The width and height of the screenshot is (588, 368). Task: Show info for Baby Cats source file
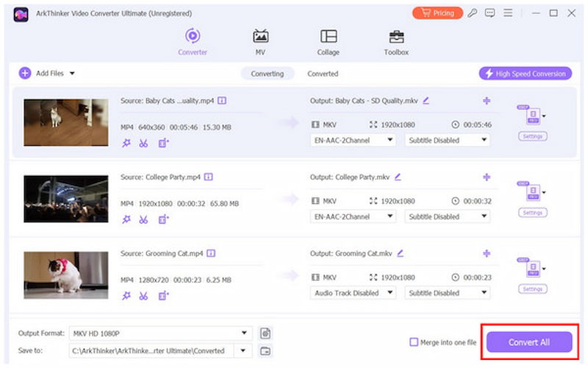222,101
